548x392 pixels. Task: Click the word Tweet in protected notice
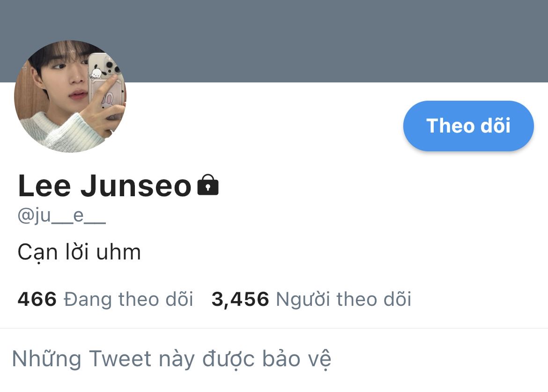pyautogui.click(x=120, y=358)
